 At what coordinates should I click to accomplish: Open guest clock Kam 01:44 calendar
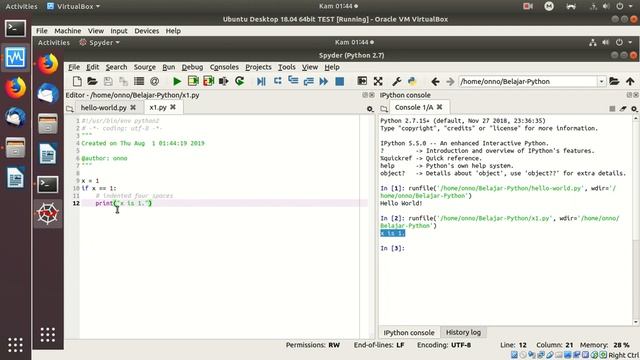point(354,42)
